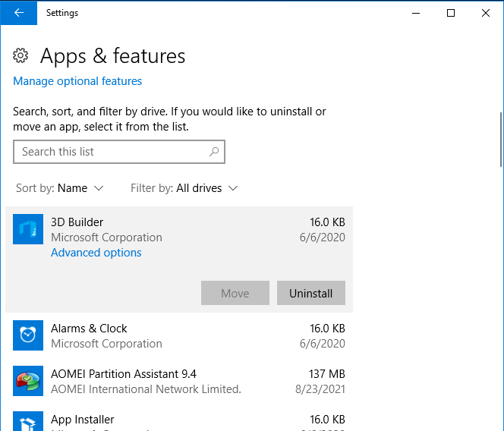Select the App Installer list entry
504x431 pixels.
179,421
